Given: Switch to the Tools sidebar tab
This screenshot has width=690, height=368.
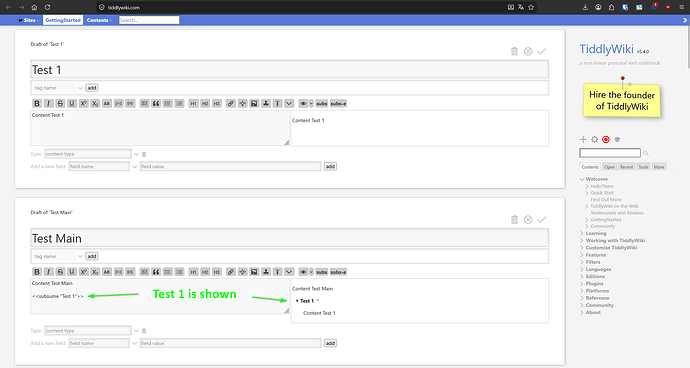Looking at the screenshot, I should click(x=643, y=167).
